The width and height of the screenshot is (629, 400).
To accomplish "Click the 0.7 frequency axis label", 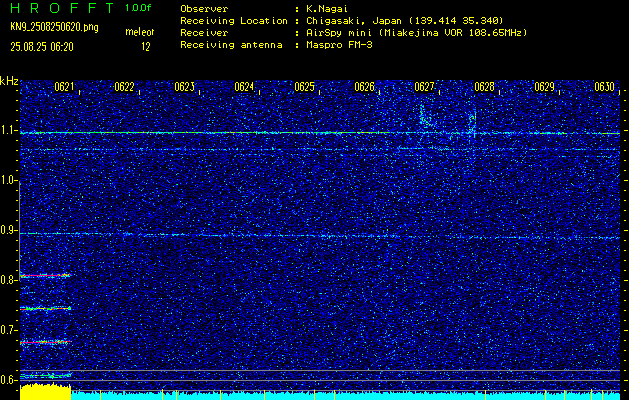I will (7, 330).
